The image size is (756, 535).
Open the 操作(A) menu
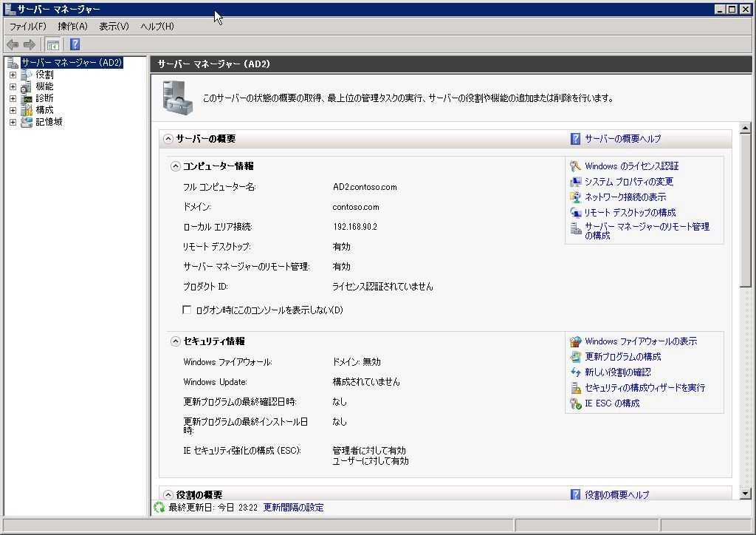pos(73,27)
